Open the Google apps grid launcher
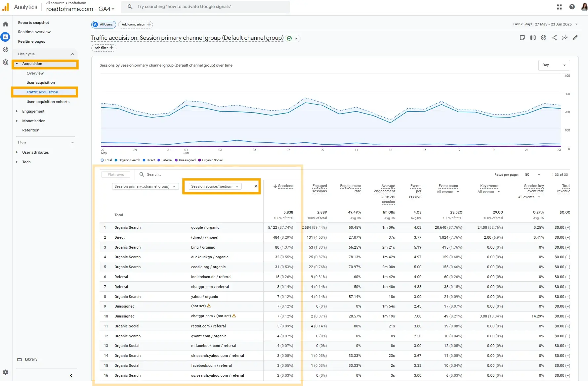This screenshot has width=588, height=386. pyautogui.click(x=559, y=7)
